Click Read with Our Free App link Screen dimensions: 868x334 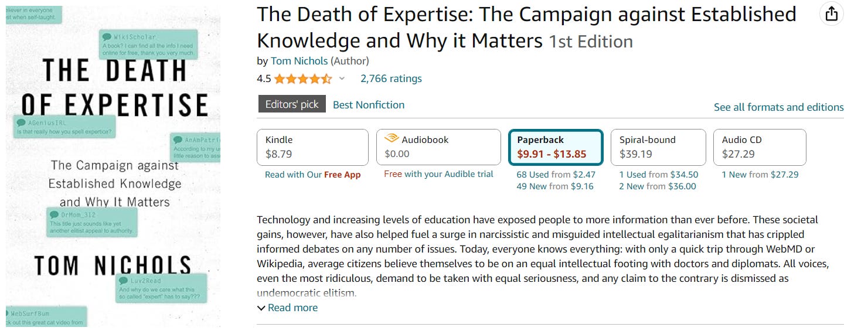tap(312, 175)
